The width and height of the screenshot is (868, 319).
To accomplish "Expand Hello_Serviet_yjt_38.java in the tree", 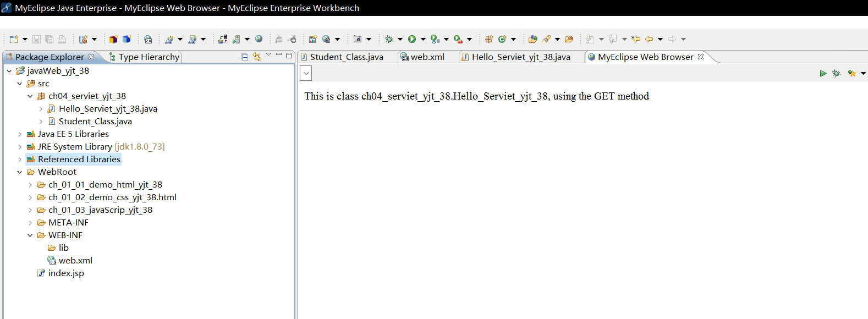I will pyautogui.click(x=41, y=109).
